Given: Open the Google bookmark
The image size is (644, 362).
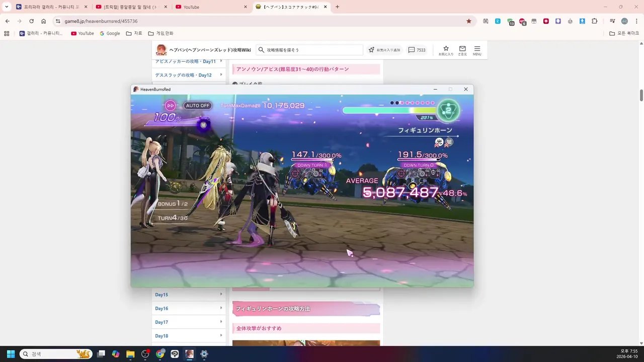Looking at the screenshot, I should [110, 33].
